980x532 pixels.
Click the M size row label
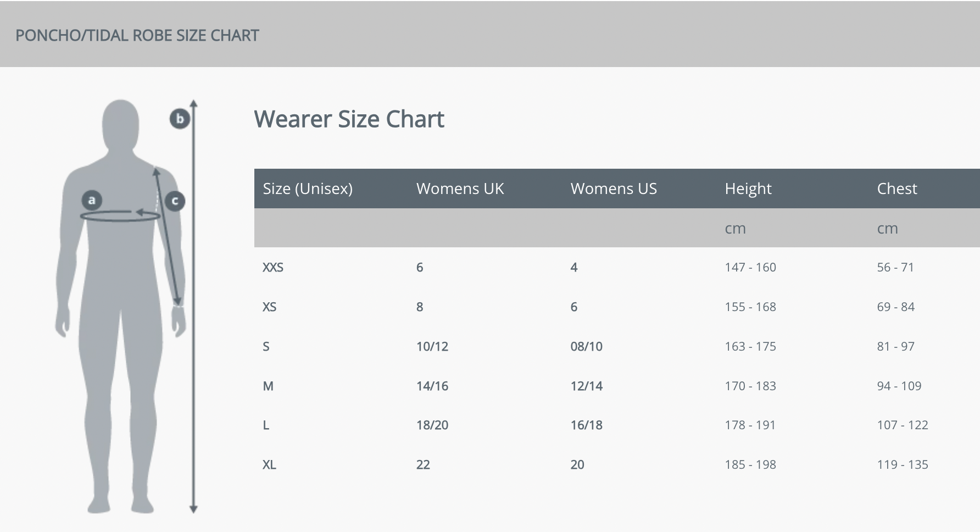pos(268,386)
